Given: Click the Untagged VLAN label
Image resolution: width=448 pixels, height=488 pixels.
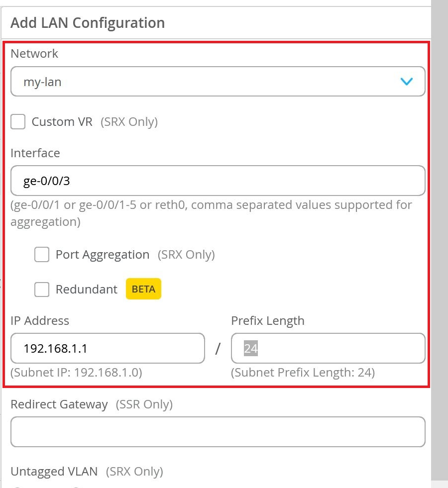Looking at the screenshot, I should coord(54,471).
